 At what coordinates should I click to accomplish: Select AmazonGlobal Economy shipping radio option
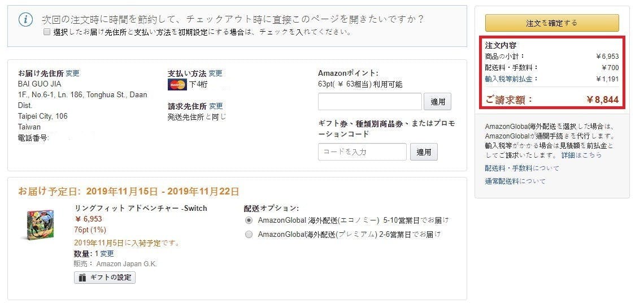click(249, 220)
